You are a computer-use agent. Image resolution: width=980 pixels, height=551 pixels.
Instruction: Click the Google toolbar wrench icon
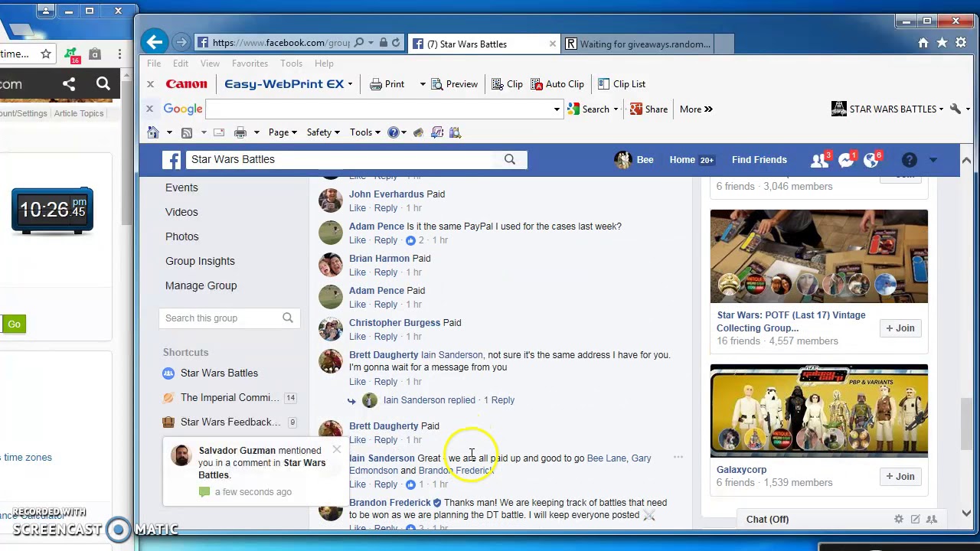click(x=955, y=109)
